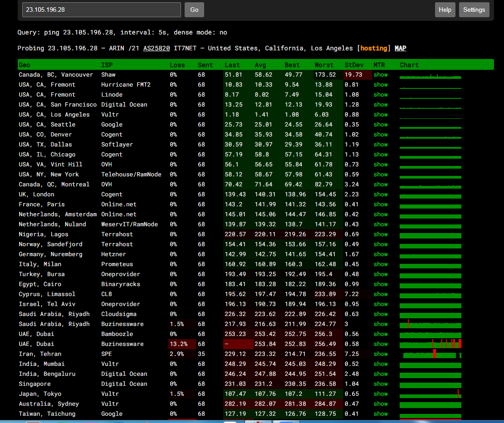Viewport: 504px width, 423px height.
Task: Open the MAP link
Action: [400, 48]
